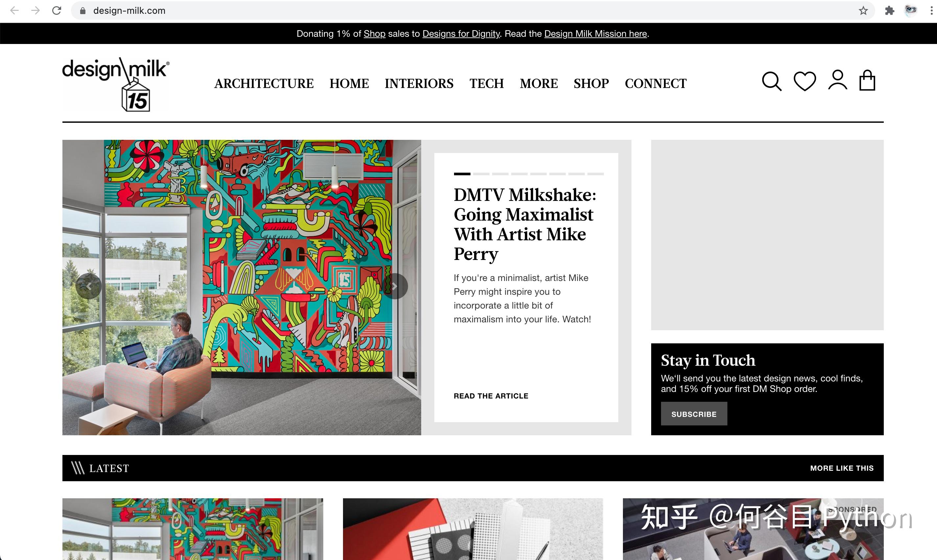Expand the MORE navigation menu
Image resolution: width=937 pixels, height=560 pixels.
tap(539, 83)
